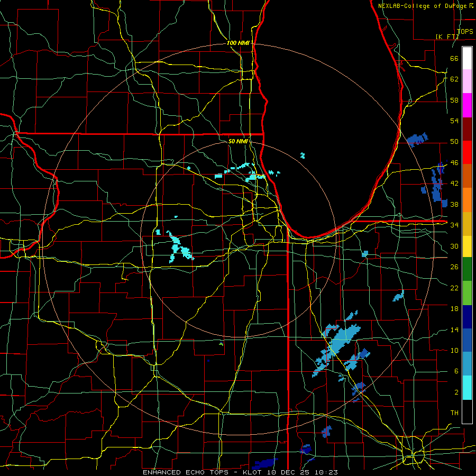This screenshot has width=476, height=476.
Task: Click the 34 legend value
Action: point(454,225)
